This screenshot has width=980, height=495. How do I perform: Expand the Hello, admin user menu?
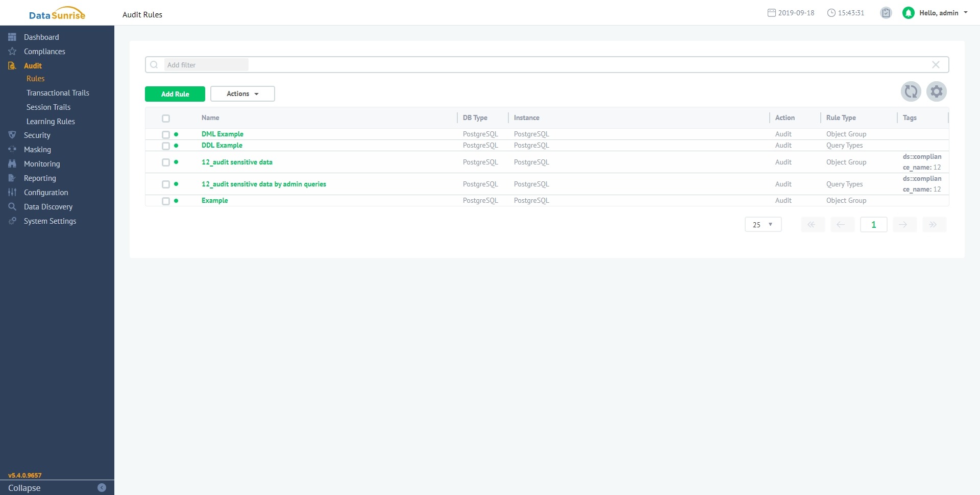point(943,13)
